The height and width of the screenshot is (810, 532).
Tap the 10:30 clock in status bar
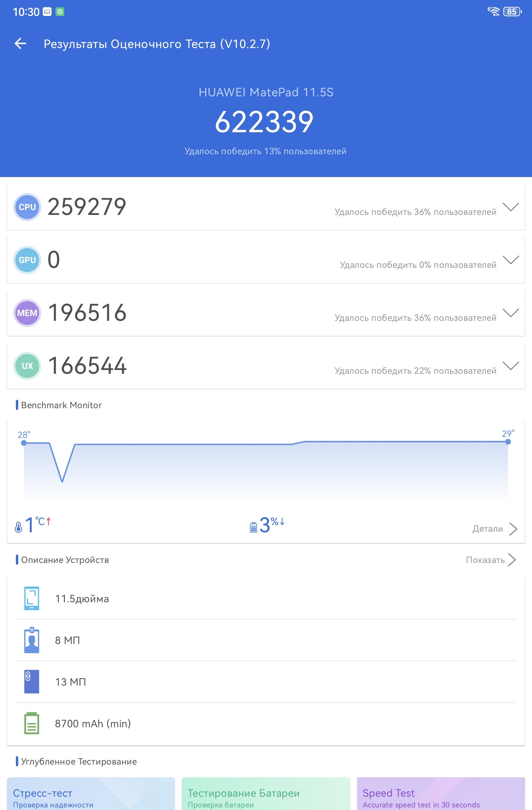pyautogui.click(x=26, y=12)
